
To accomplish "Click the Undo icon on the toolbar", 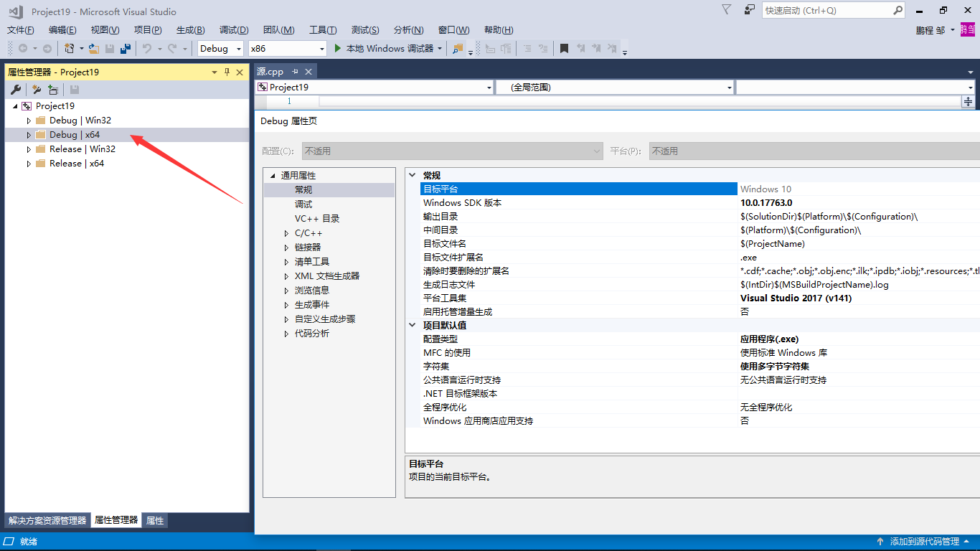I will (147, 48).
